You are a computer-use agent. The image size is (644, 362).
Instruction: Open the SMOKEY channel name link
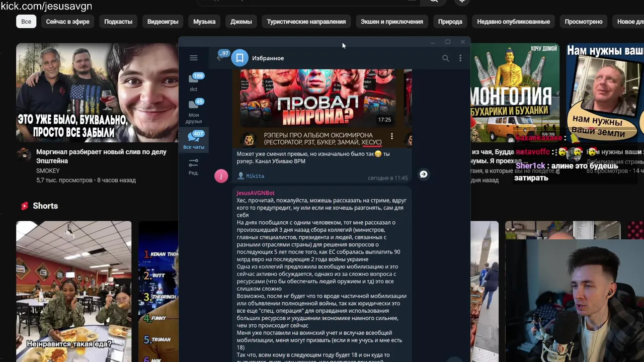tap(48, 171)
